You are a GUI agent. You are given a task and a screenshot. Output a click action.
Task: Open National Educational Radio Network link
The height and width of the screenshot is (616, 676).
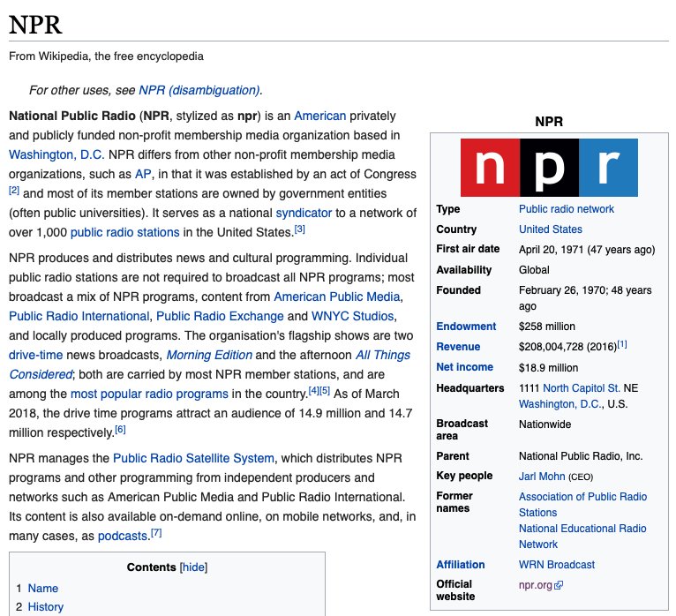point(582,537)
